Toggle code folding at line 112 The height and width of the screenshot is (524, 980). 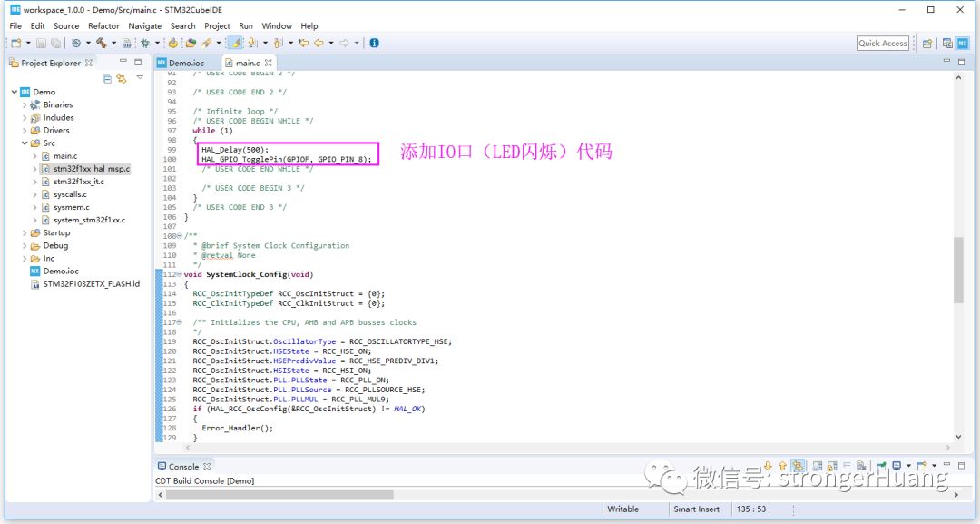coord(180,274)
